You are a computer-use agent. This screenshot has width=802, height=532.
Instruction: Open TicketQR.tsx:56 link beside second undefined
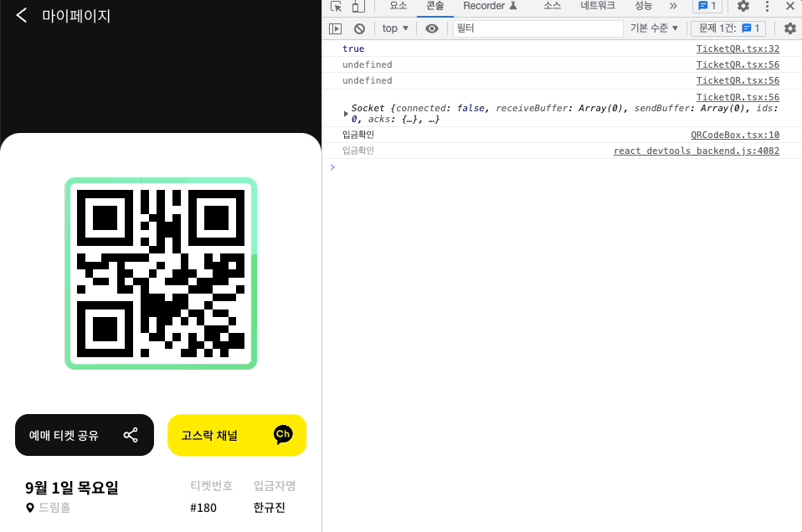(738, 80)
